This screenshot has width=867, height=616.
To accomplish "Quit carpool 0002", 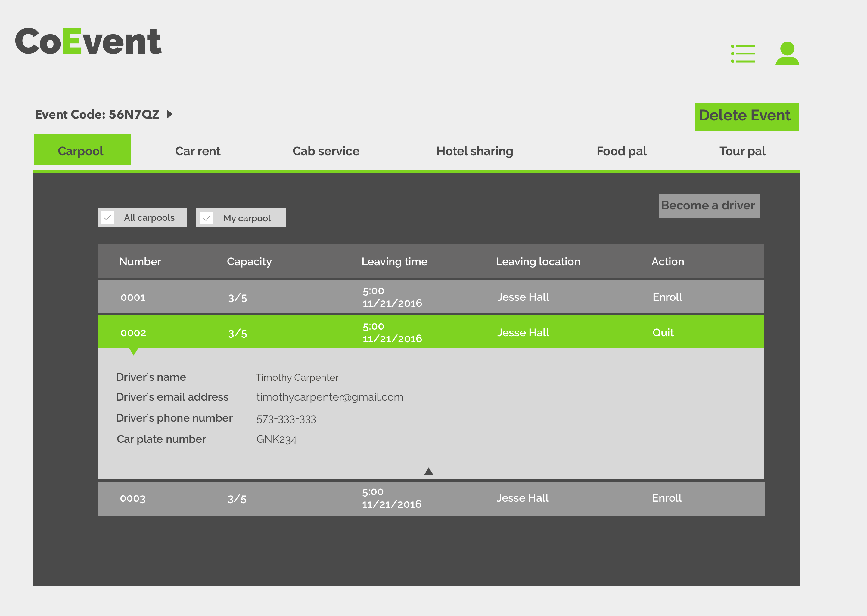I will [x=663, y=333].
